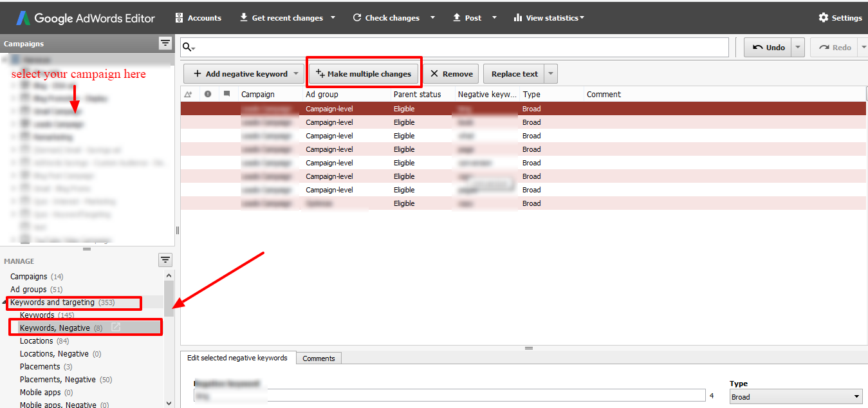Click the Remove button

tap(451, 74)
